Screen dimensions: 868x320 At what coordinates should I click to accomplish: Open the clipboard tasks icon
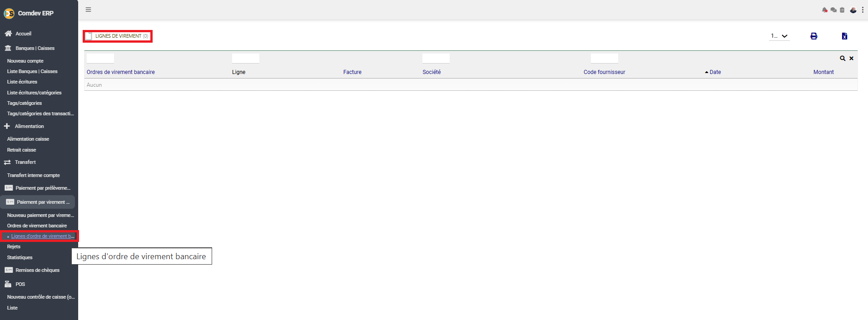pyautogui.click(x=842, y=10)
